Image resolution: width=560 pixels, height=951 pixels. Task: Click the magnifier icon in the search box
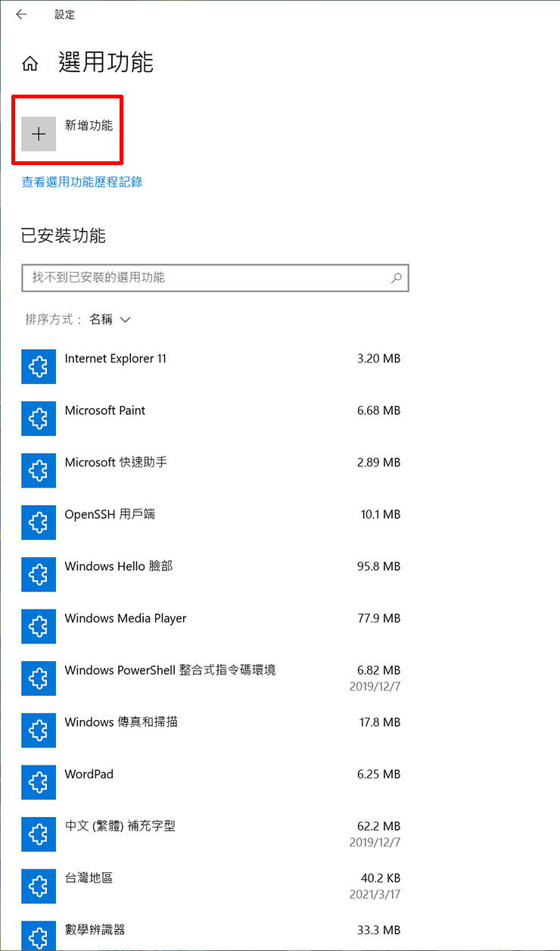(397, 278)
